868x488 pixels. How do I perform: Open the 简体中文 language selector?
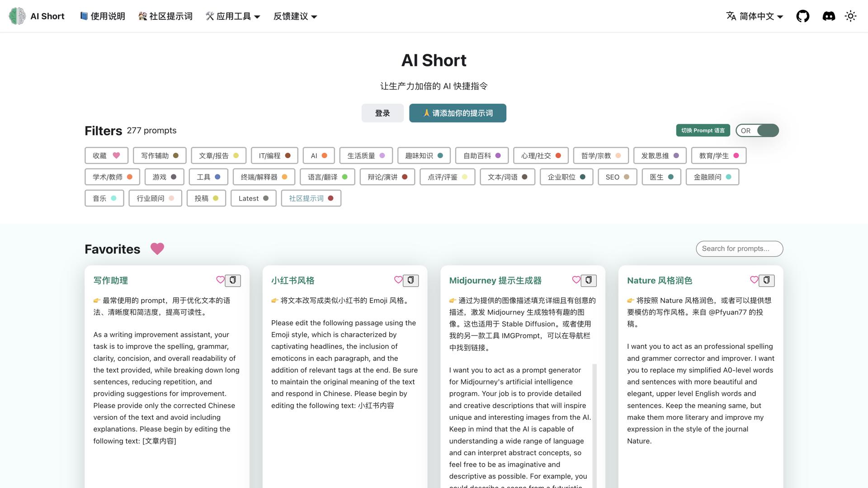pyautogui.click(x=754, y=16)
